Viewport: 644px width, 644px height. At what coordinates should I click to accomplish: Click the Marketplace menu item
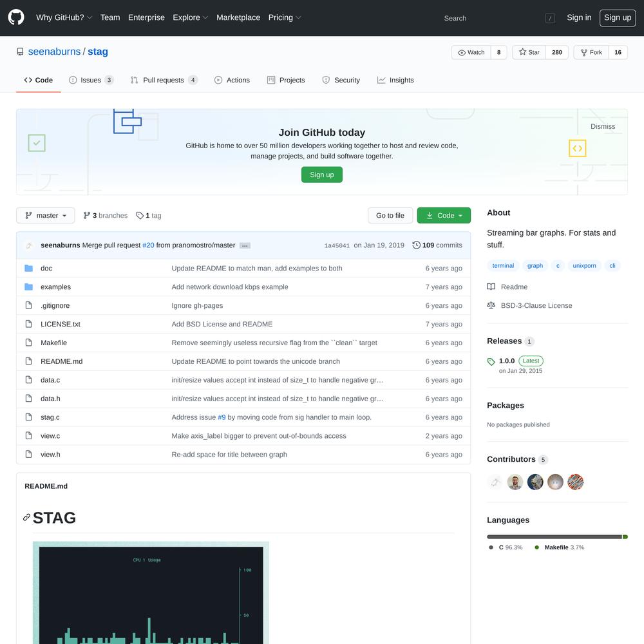pos(238,17)
